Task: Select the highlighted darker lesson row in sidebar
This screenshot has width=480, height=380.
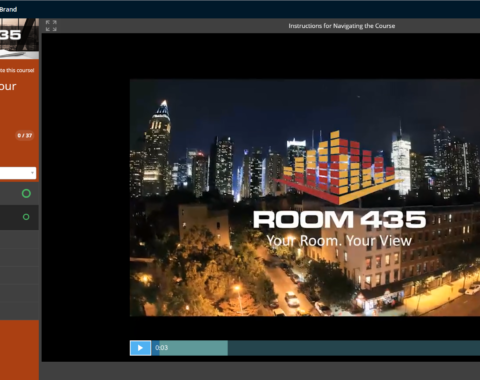Action: point(19,217)
